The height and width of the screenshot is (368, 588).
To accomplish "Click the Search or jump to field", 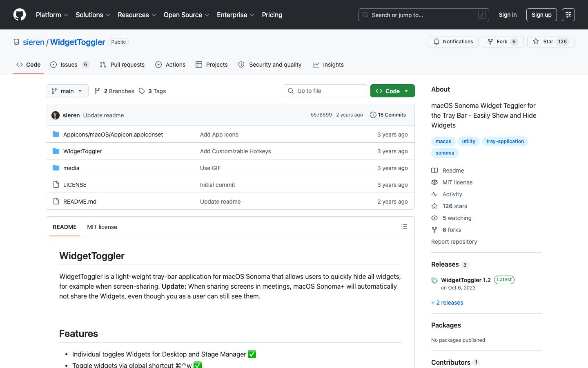I will 424,15.
